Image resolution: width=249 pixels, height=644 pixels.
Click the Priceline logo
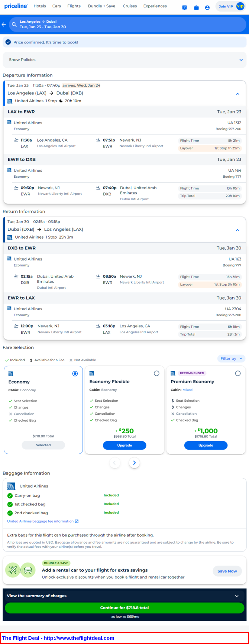tap(16, 6)
